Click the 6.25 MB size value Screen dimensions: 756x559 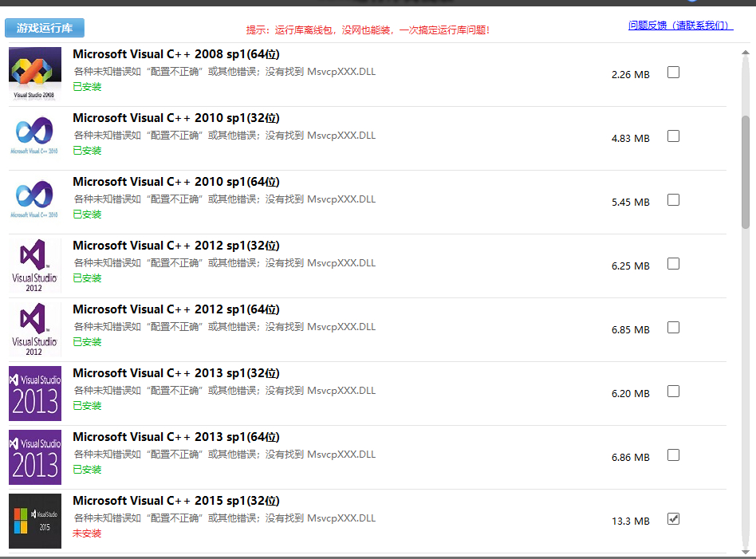[x=630, y=266]
